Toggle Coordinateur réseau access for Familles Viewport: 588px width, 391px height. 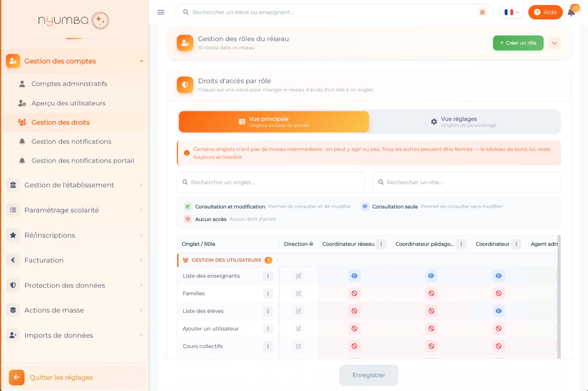354,293
